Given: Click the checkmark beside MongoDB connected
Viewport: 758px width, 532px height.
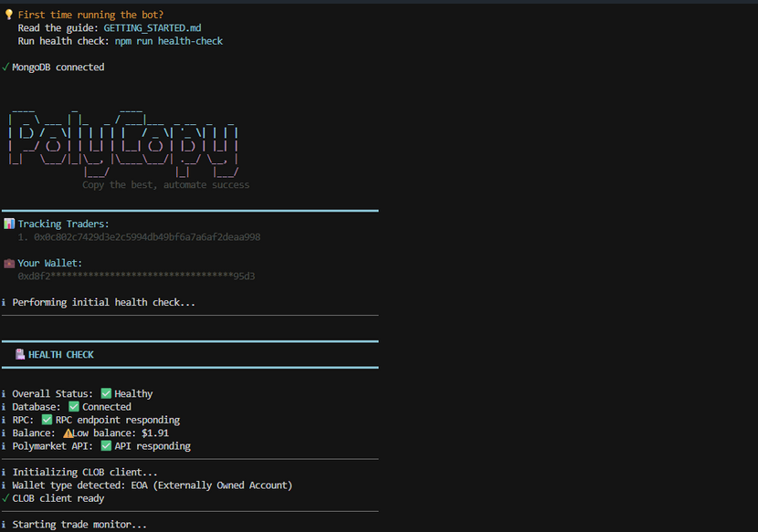Looking at the screenshot, I should click(x=6, y=66).
